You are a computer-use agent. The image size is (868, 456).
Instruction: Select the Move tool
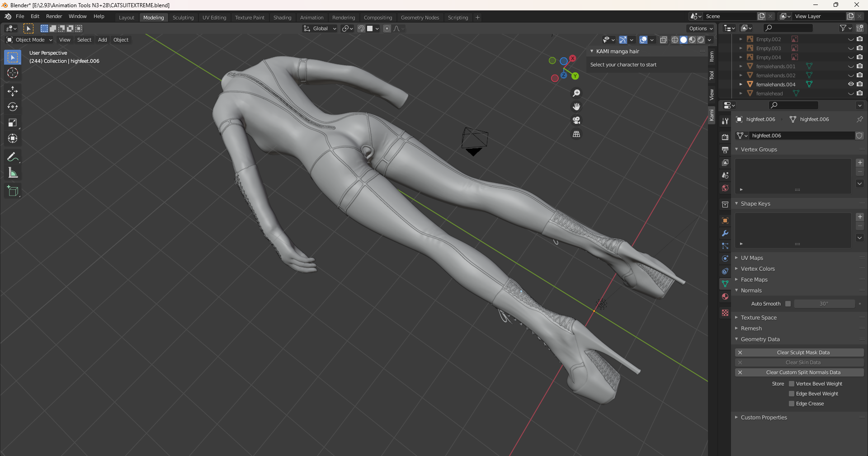13,91
